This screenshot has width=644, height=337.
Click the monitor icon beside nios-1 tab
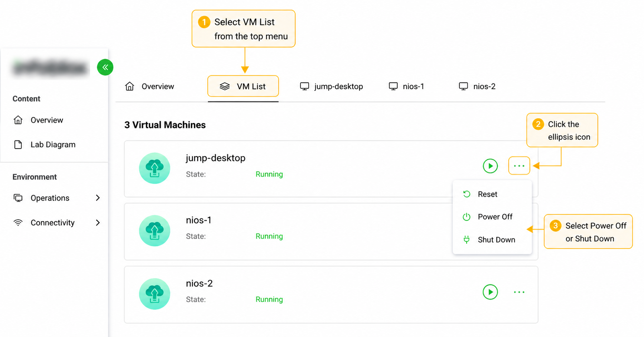coord(393,87)
